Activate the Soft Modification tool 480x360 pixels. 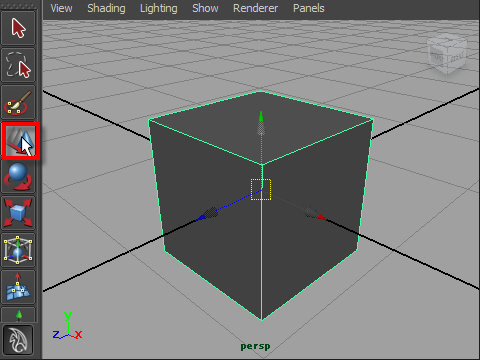click(18, 287)
